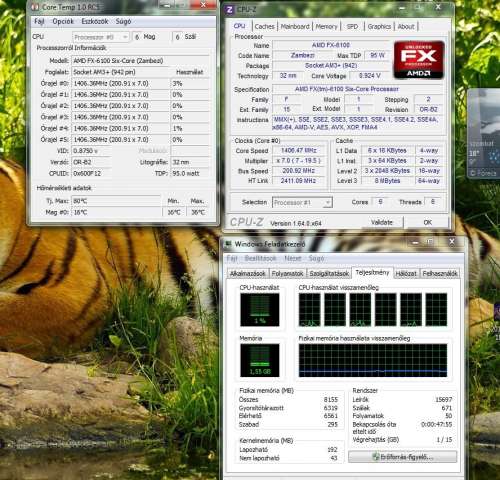Select the Hálózat tab in Task Manager
Viewport: 500px width, 480px height.
click(406, 274)
